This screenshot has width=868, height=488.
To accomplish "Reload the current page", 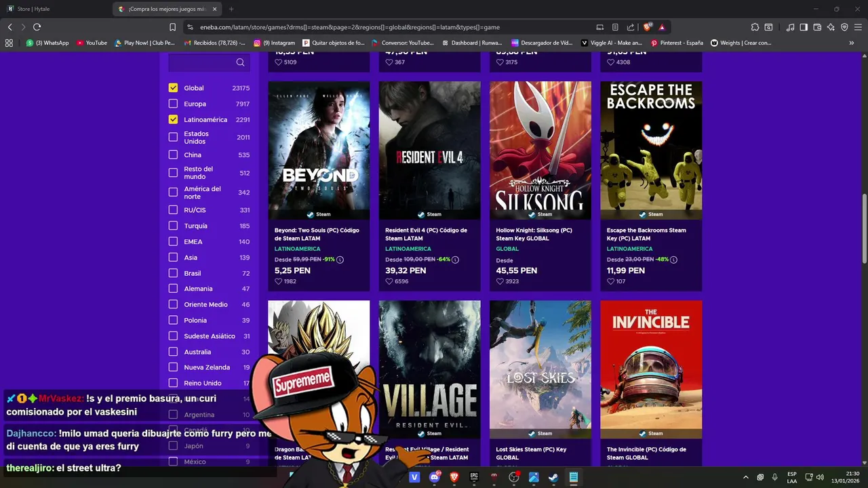I will pos(37,27).
